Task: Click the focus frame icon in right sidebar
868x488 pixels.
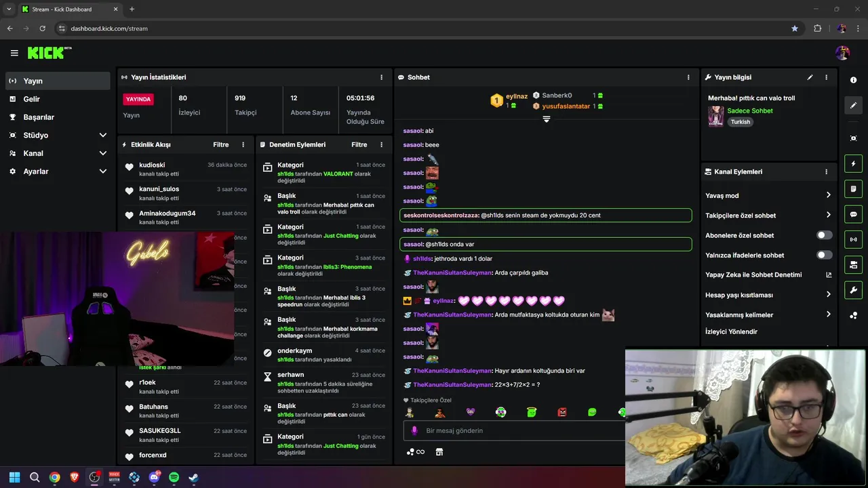Action: click(x=853, y=138)
